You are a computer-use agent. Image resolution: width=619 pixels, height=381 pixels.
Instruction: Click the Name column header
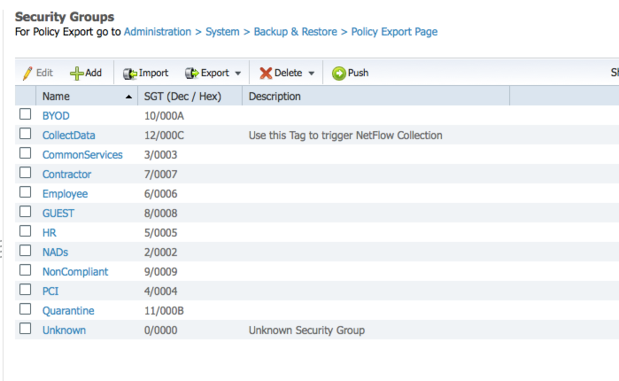click(86, 96)
